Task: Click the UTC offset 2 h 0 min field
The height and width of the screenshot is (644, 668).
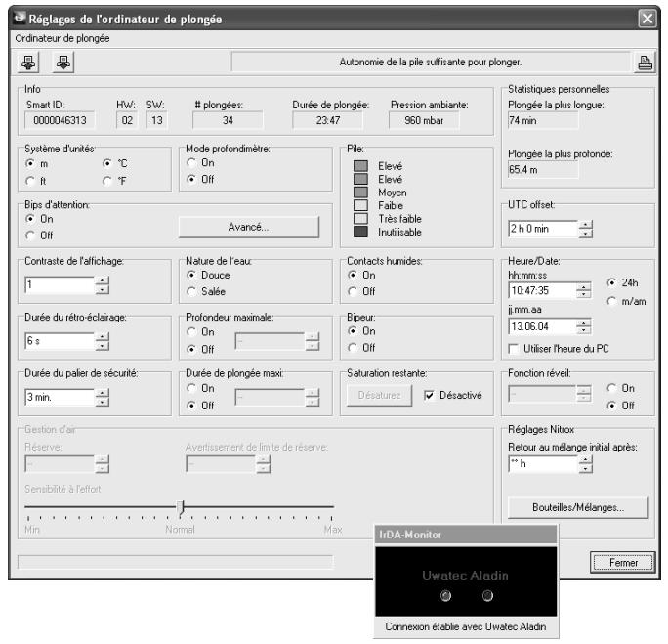Action: [544, 229]
